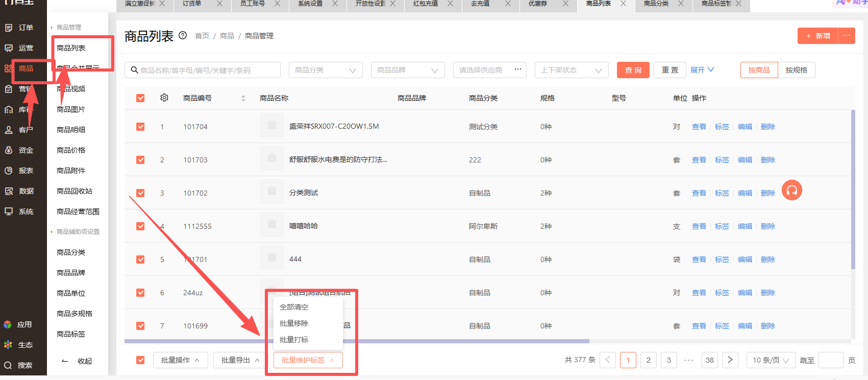The height and width of the screenshot is (380, 868).
Task: Uncheck row 4 product 1112555
Action: (140, 226)
